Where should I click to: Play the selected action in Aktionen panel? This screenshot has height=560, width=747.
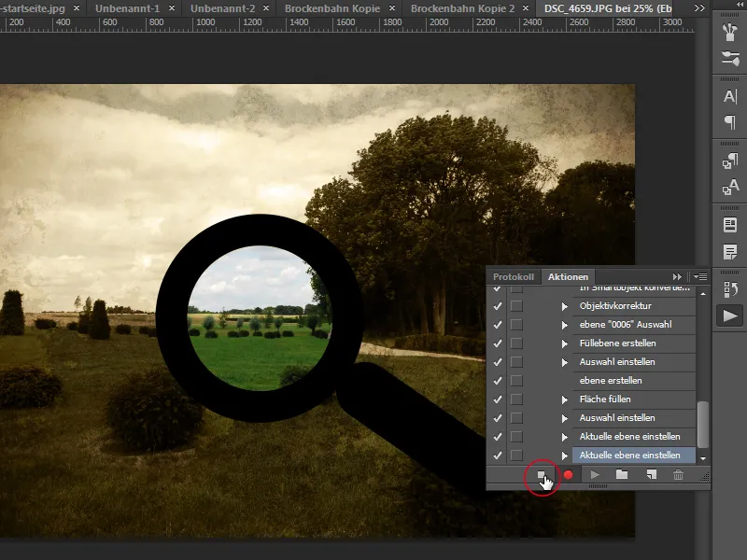[595, 475]
